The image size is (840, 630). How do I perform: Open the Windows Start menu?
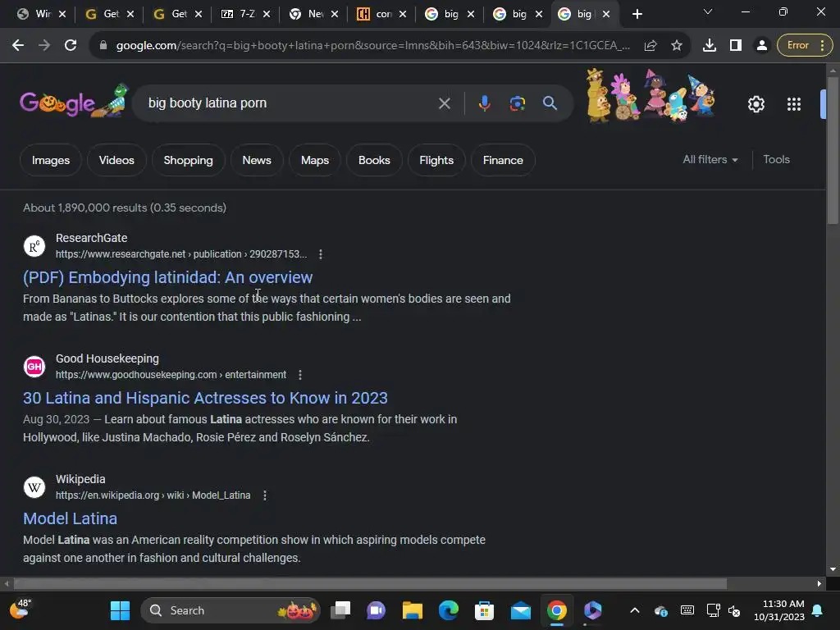120,610
